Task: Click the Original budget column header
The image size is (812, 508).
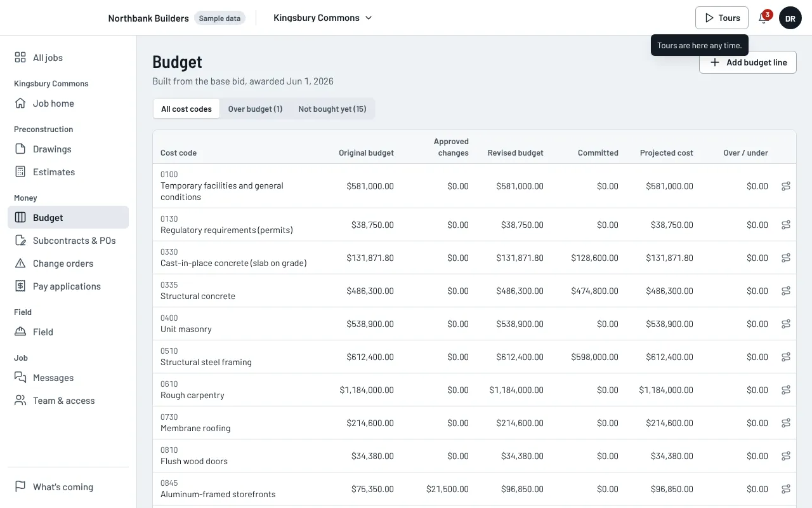Action: 366,153
